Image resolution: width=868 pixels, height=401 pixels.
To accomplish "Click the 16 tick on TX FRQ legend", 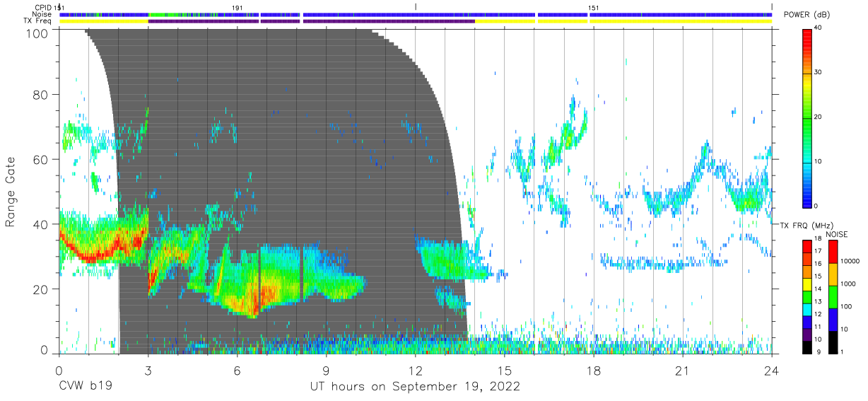I will [x=818, y=264].
